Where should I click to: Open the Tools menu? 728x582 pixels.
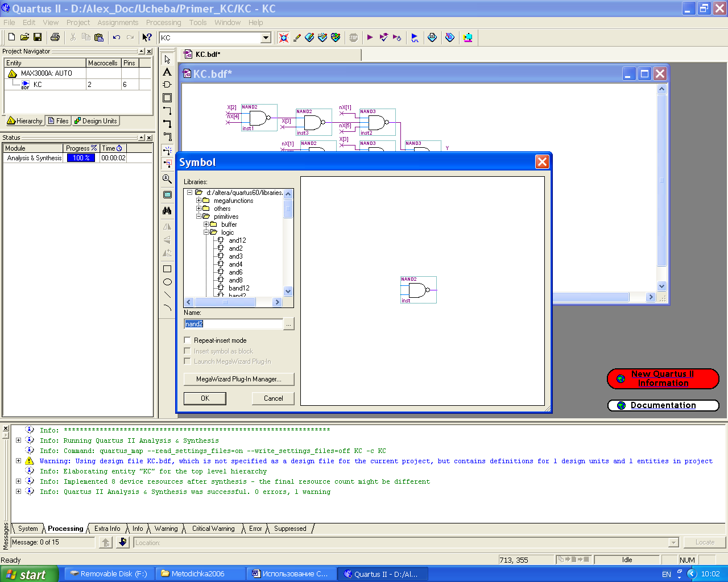(198, 22)
